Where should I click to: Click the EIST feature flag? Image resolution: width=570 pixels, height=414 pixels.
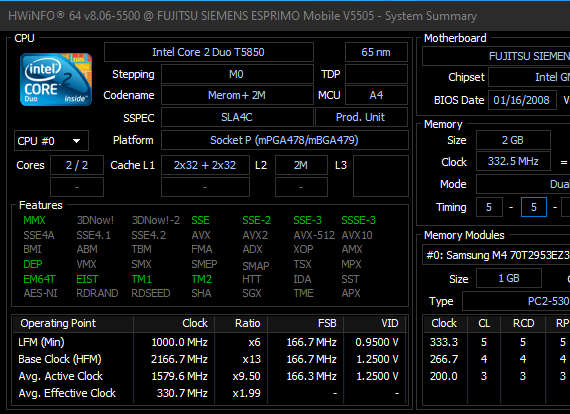coord(87,279)
